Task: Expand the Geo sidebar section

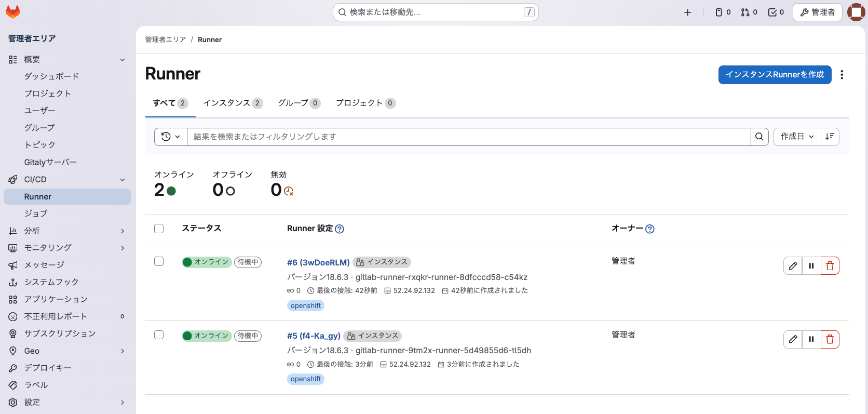Action: tap(67, 351)
